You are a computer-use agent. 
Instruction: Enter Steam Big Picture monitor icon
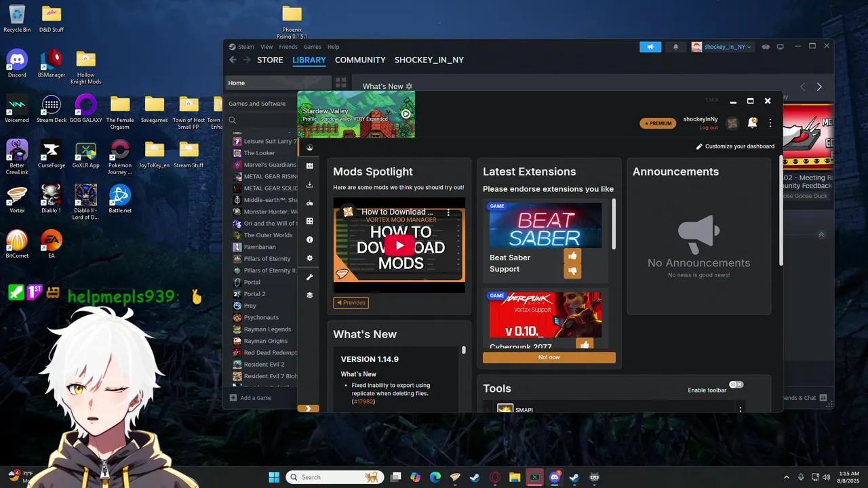pos(780,47)
